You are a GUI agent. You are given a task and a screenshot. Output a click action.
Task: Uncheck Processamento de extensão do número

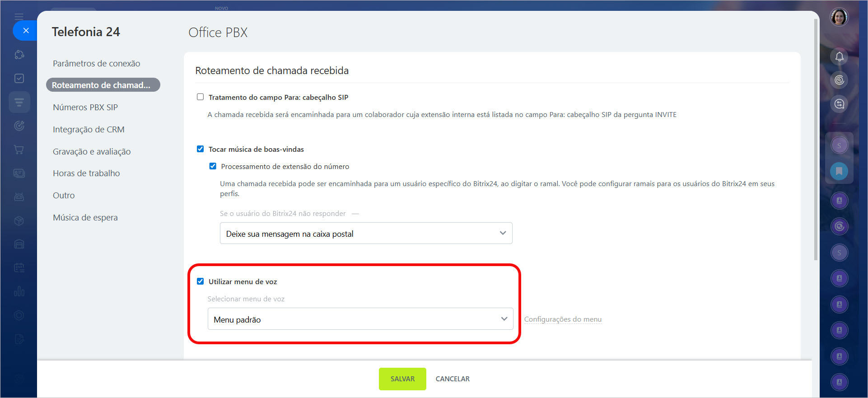(x=213, y=166)
